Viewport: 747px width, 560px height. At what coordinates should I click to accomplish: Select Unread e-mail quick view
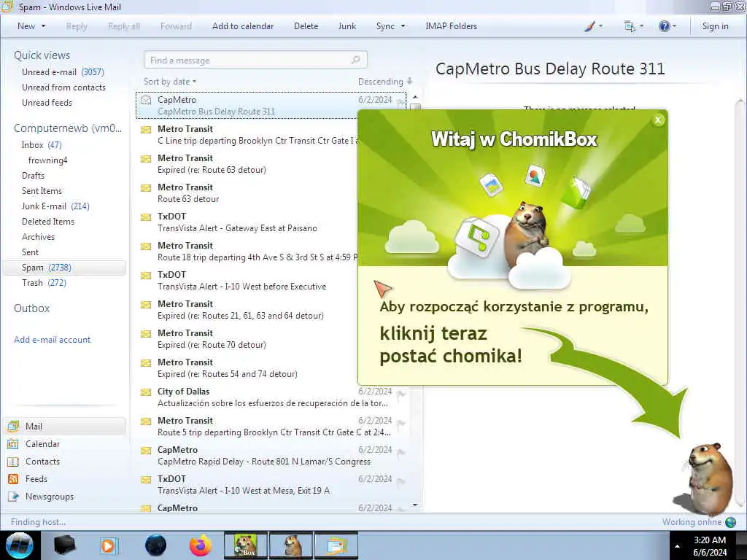63,72
